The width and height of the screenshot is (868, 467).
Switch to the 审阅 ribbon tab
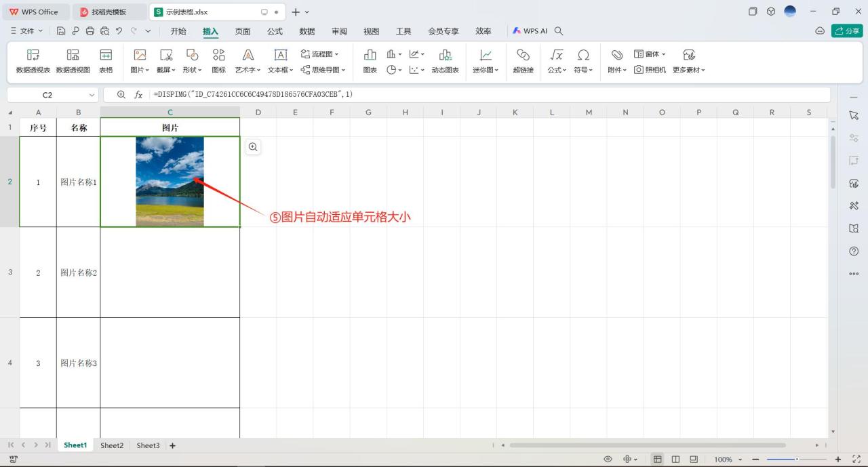(339, 31)
